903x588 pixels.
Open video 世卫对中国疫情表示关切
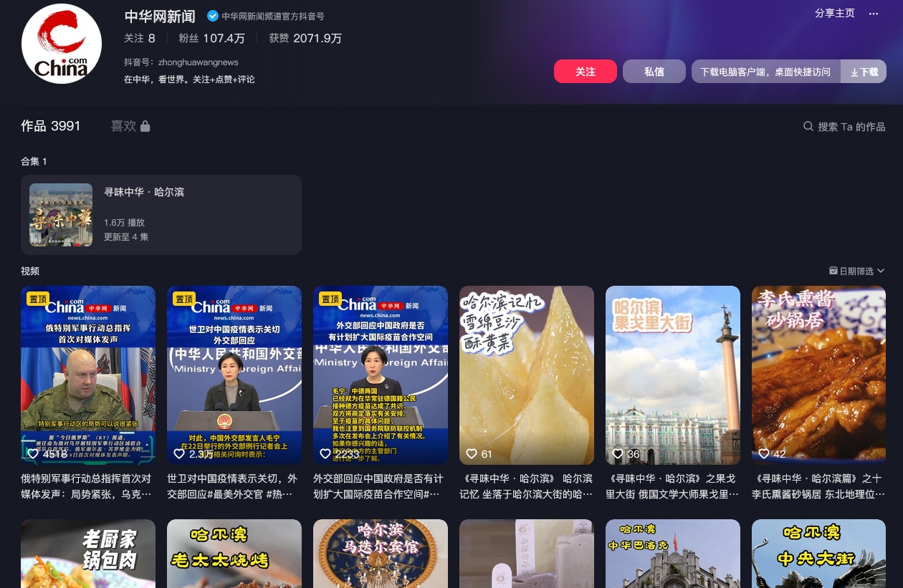pyautogui.click(x=234, y=375)
